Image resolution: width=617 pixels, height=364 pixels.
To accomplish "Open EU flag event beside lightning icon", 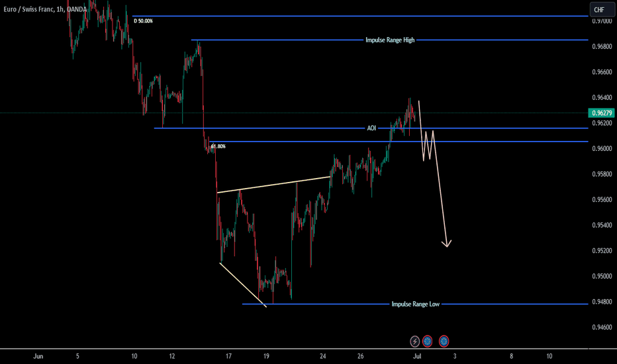I will (x=428, y=341).
